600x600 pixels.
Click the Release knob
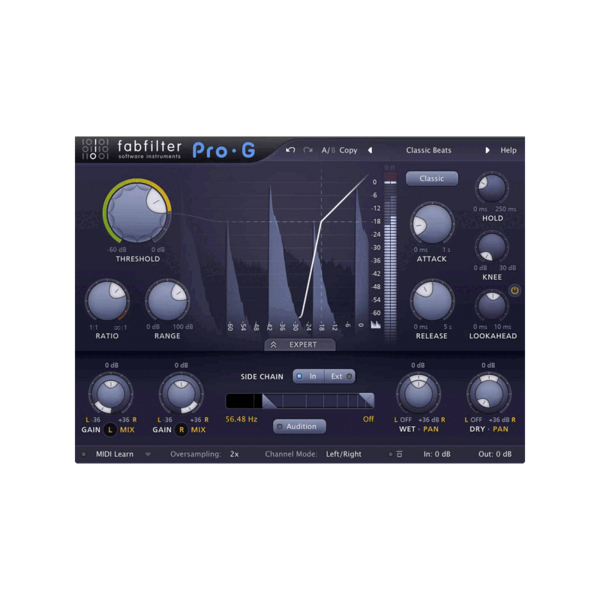point(432,300)
